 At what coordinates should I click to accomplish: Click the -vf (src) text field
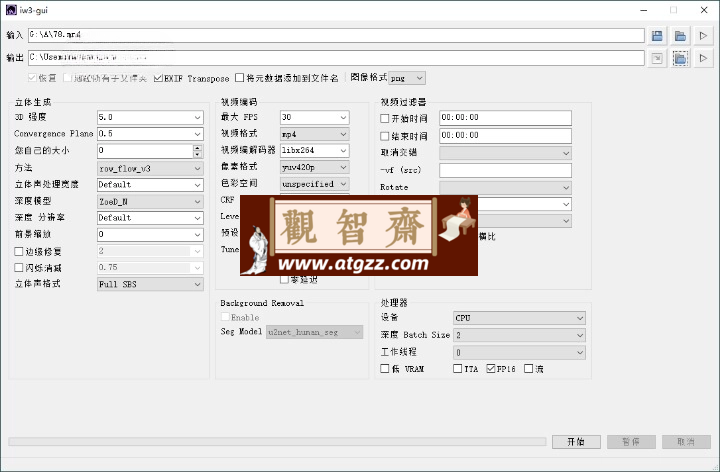point(506,170)
